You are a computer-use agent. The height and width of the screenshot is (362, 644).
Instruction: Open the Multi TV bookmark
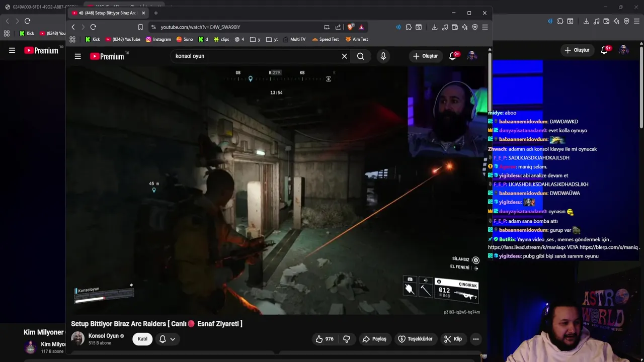294,39
